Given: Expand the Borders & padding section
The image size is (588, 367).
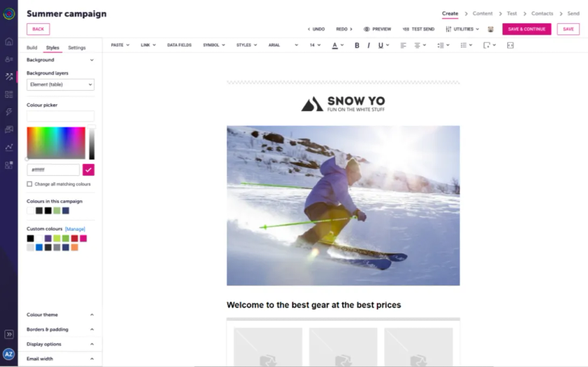Looking at the screenshot, I should coord(60,330).
